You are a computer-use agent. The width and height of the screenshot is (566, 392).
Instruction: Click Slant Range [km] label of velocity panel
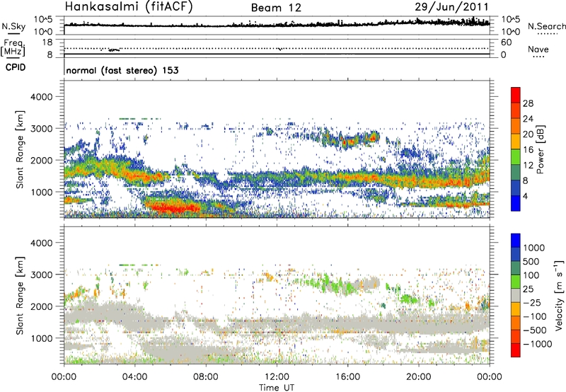20,295
